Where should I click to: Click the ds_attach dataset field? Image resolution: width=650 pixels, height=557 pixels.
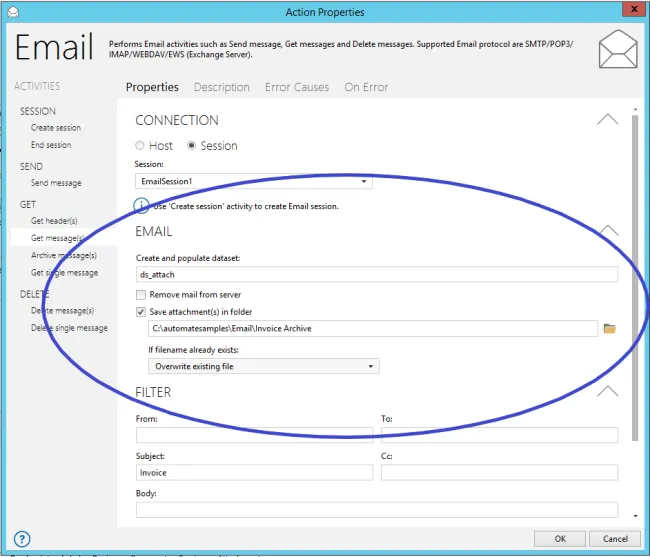tap(377, 274)
